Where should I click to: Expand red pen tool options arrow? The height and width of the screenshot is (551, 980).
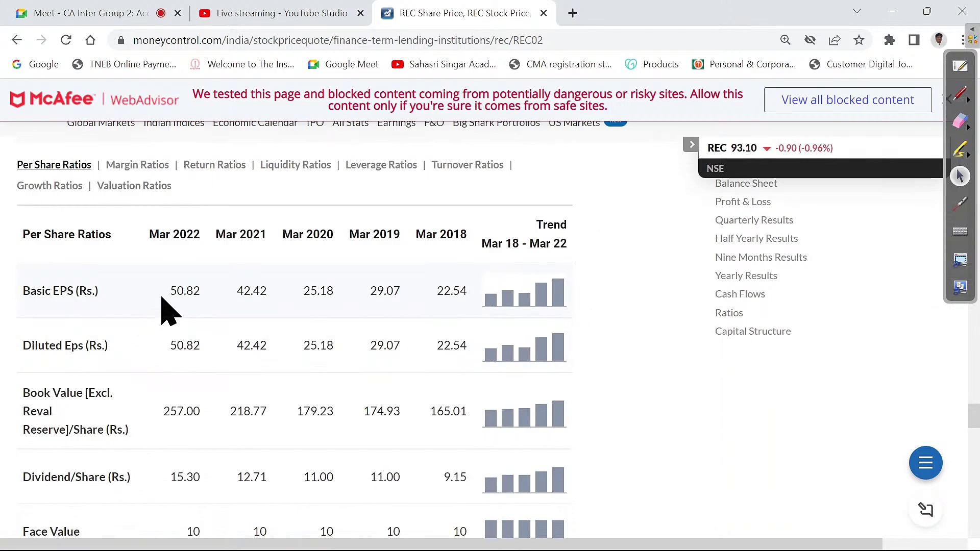pyautogui.click(x=968, y=99)
